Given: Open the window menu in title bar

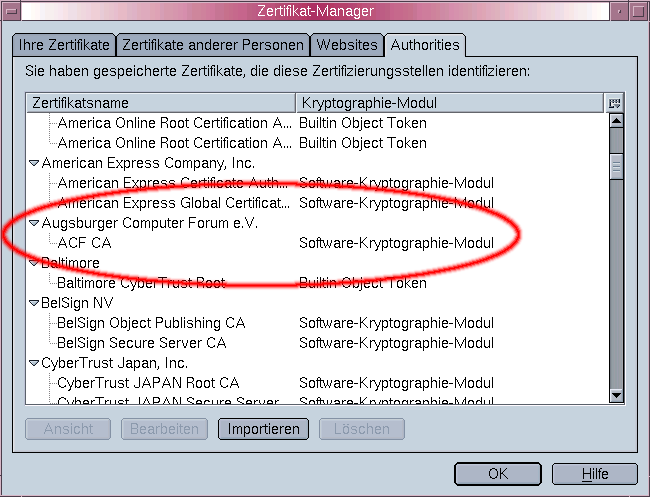Looking at the screenshot, I should [x=11, y=11].
